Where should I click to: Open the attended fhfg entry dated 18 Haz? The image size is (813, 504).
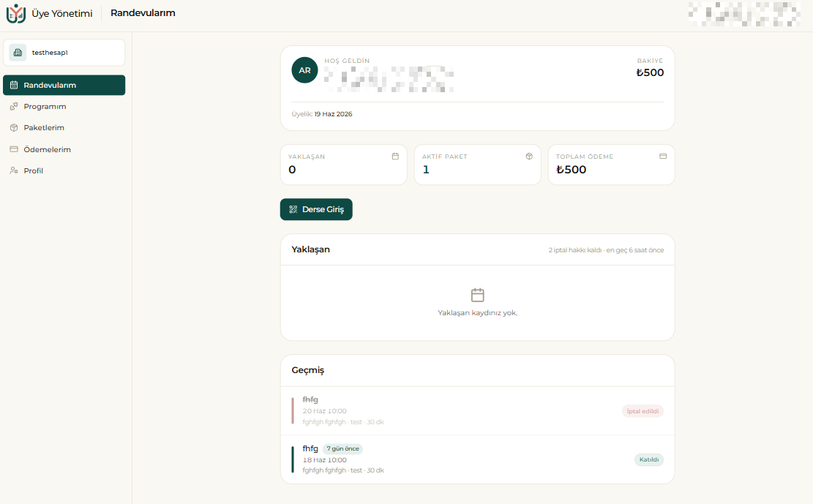(478, 459)
